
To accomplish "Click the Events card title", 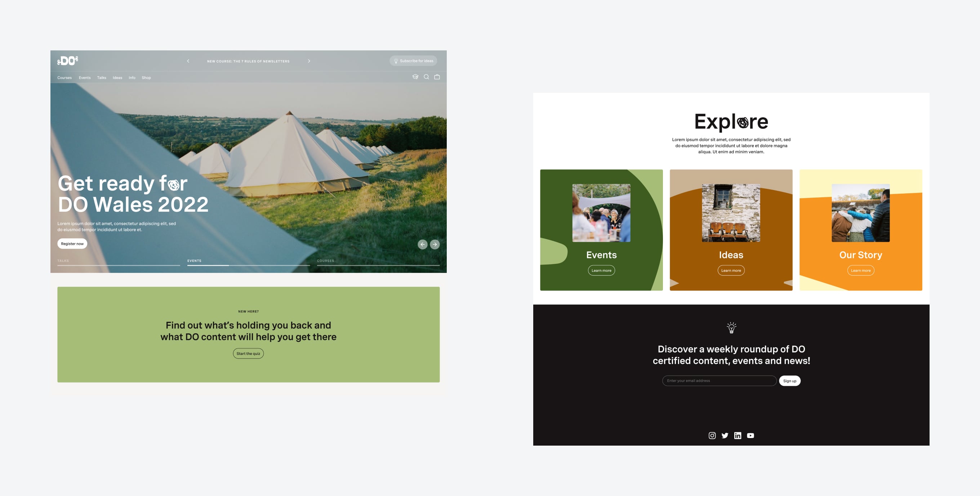I will 601,254.
